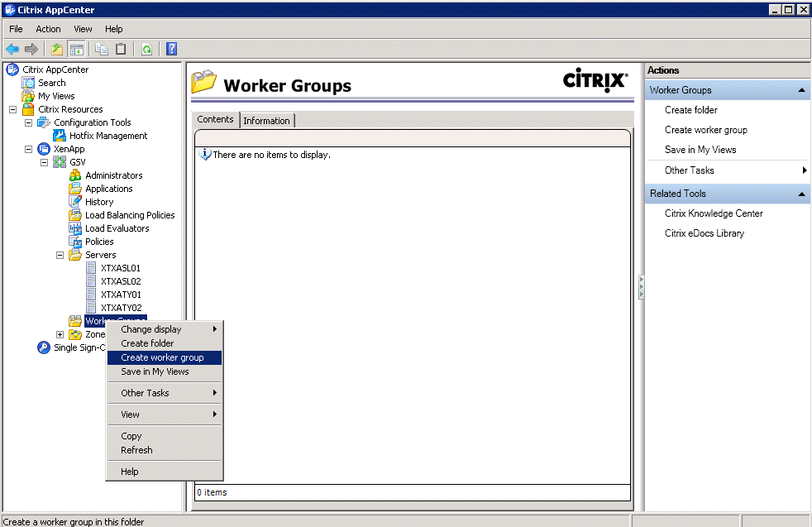Click the Actions pane collapse handle
Screen dimensions: 812x527
click(642, 287)
